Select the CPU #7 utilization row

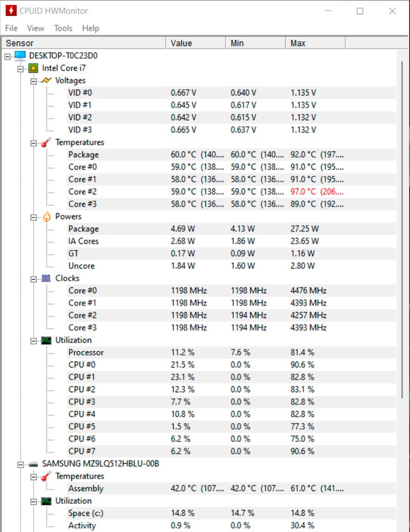point(232,452)
